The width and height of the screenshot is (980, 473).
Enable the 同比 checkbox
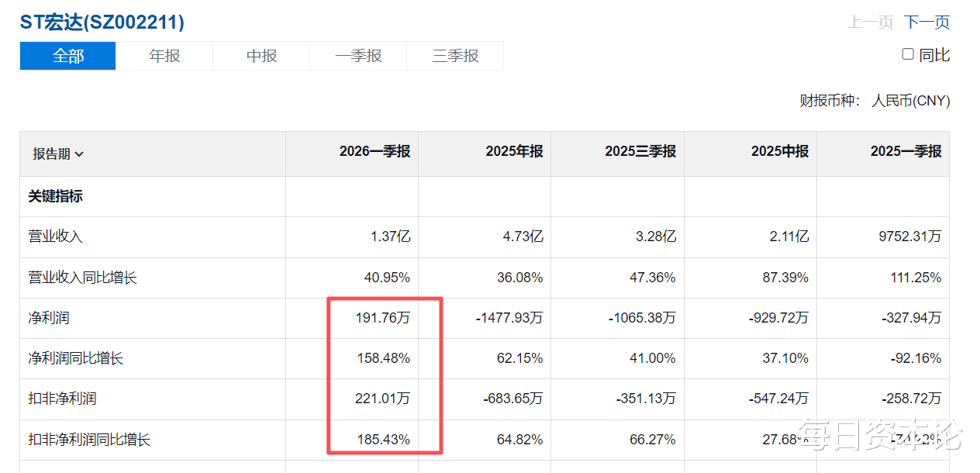[908, 54]
